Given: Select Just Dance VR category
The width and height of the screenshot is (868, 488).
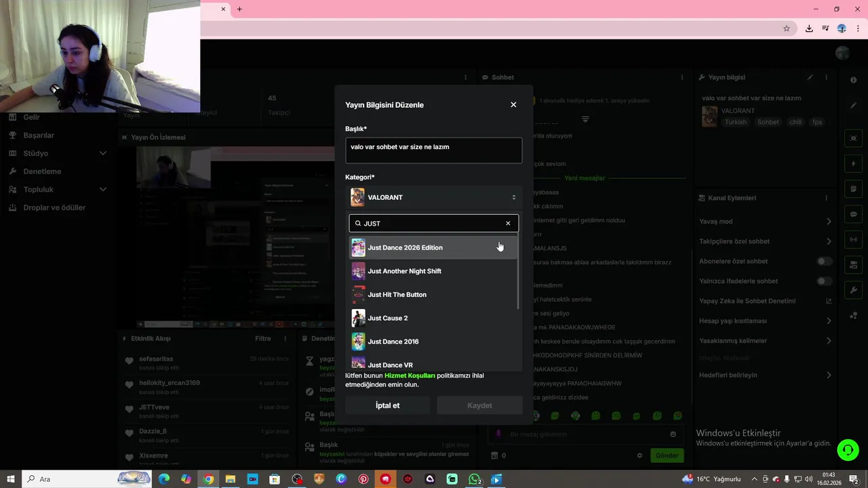Looking at the screenshot, I should [433, 363].
